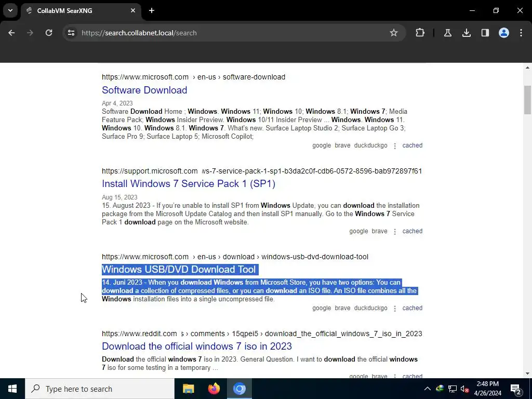The width and height of the screenshot is (532, 399).
Task: Show hidden system tray icons
Action: (428, 389)
